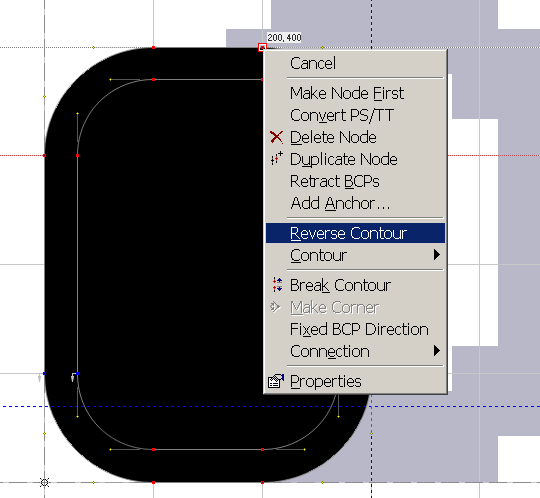Open the Connection submenu
540x498 pixels.
355,351
